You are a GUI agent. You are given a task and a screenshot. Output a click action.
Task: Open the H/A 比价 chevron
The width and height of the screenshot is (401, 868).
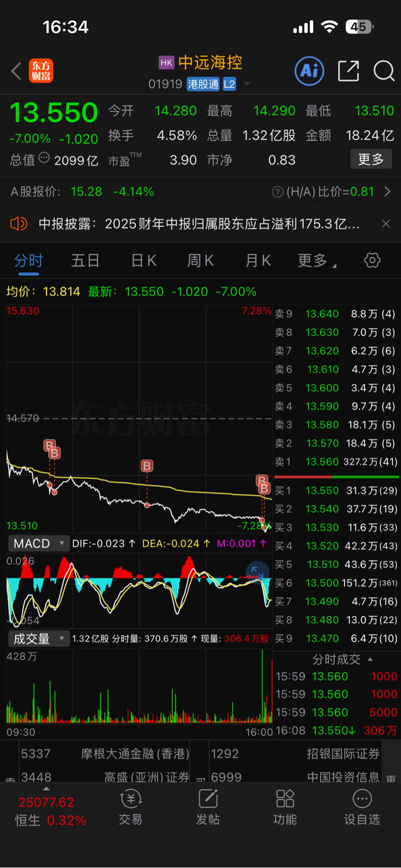click(x=387, y=192)
